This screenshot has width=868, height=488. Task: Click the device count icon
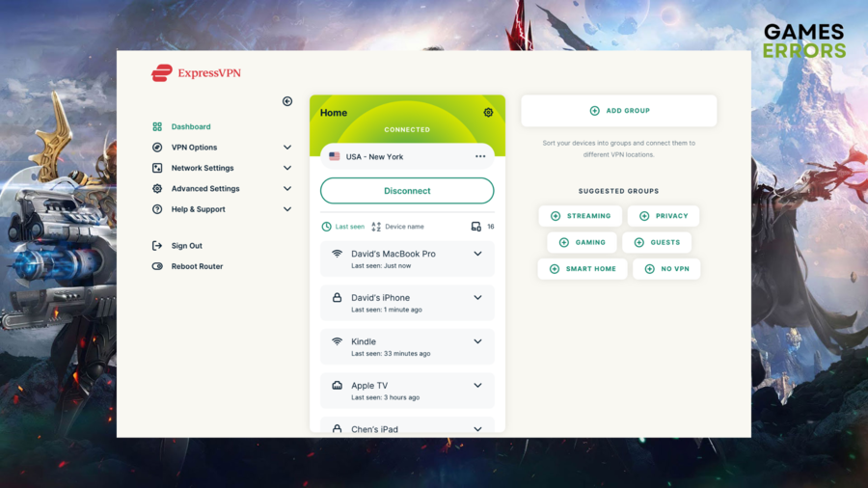476,227
